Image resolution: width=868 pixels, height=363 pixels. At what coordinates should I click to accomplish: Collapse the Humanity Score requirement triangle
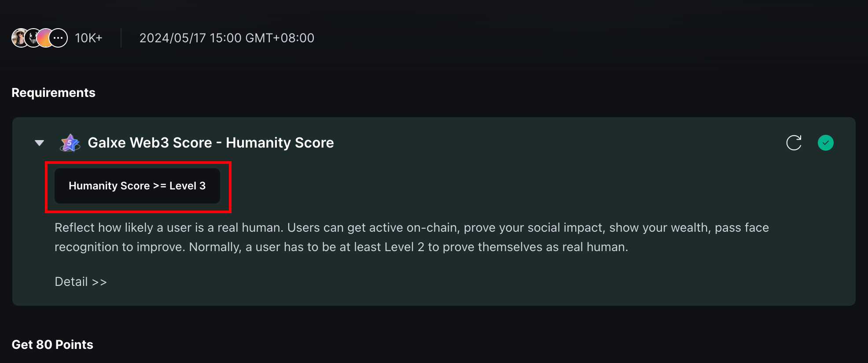pyautogui.click(x=40, y=143)
